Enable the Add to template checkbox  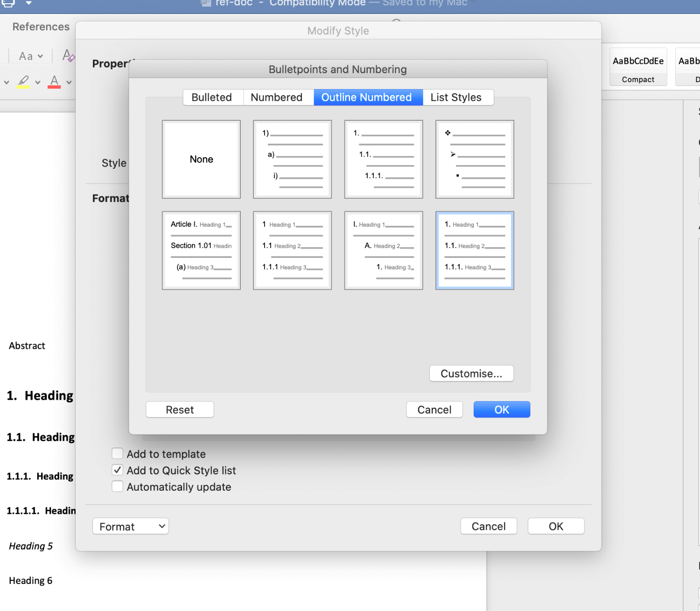tap(118, 453)
